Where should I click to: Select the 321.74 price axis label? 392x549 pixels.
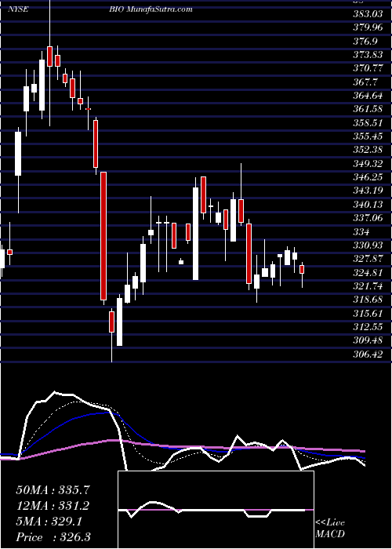[x=366, y=285]
